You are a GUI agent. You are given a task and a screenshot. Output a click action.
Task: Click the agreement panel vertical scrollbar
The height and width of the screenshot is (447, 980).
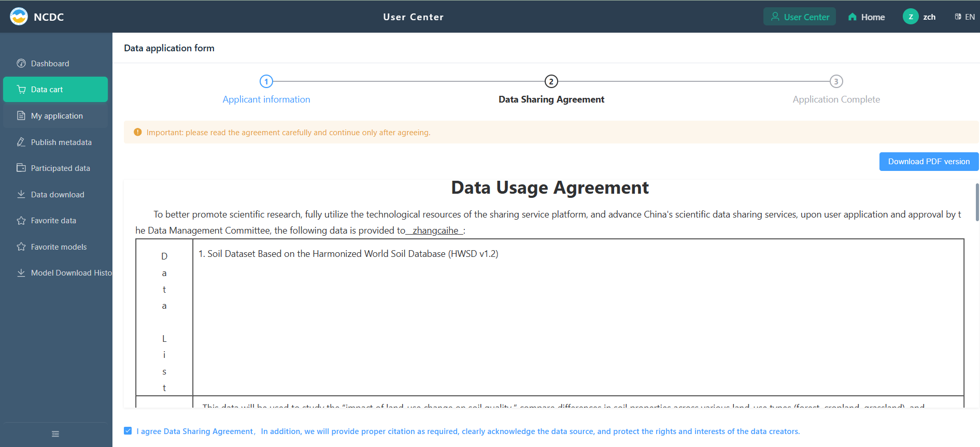pyautogui.click(x=977, y=202)
